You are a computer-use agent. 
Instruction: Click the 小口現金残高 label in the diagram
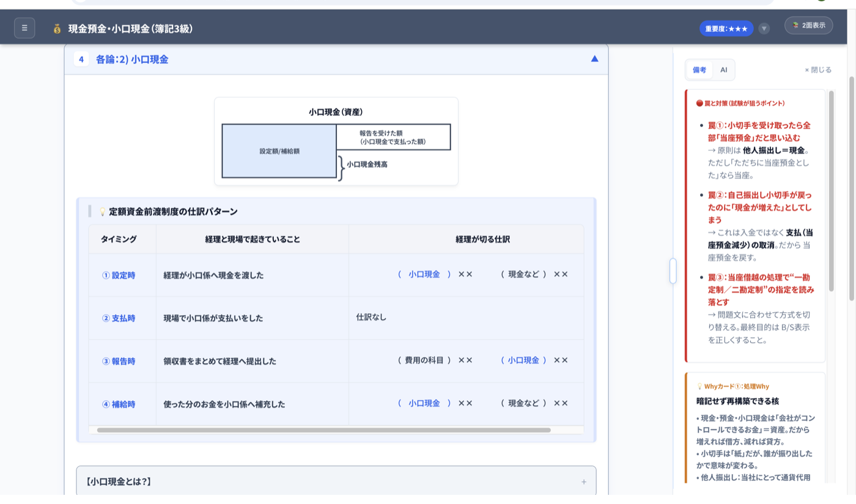(x=367, y=164)
